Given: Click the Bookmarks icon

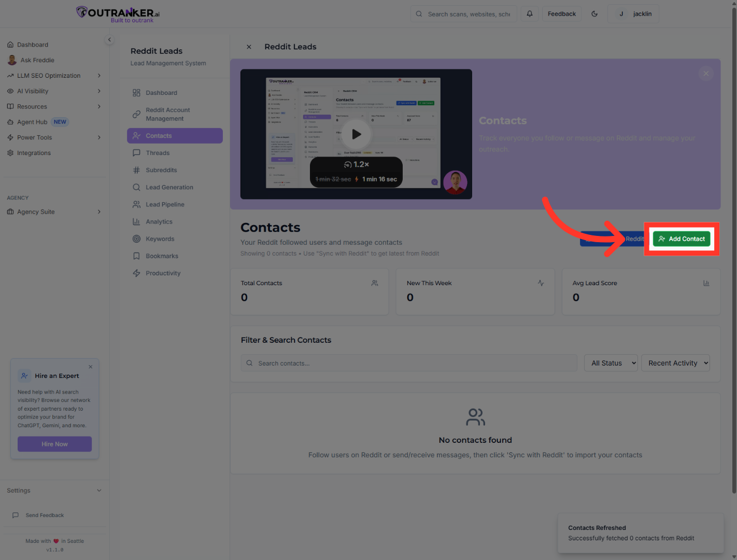Looking at the screenshot, I should pyautogui.click(x=136, y=256).
